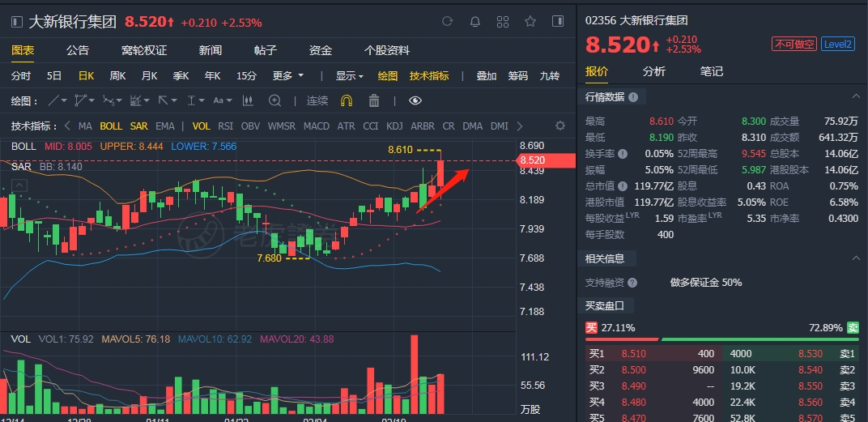This screenshot has height=422, width=868.
Task: Click info icon next to 换手率
Action: click(x=623, y=153)
